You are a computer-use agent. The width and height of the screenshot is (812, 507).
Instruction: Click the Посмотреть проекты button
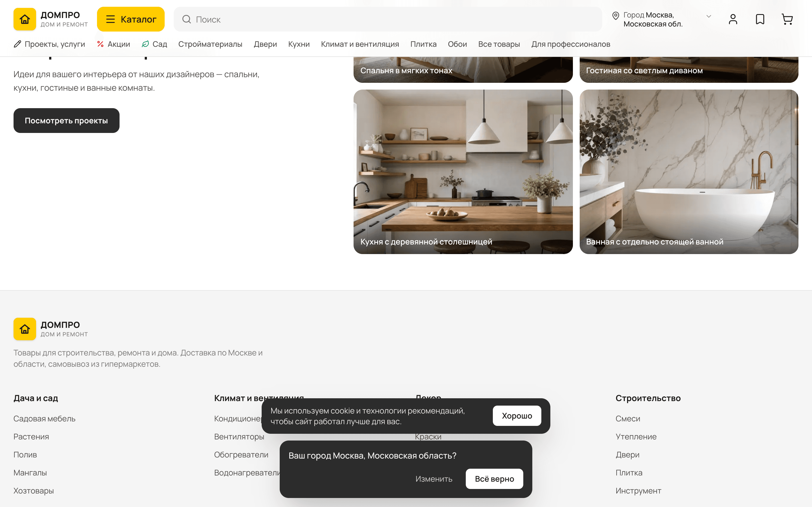[67, 120]
